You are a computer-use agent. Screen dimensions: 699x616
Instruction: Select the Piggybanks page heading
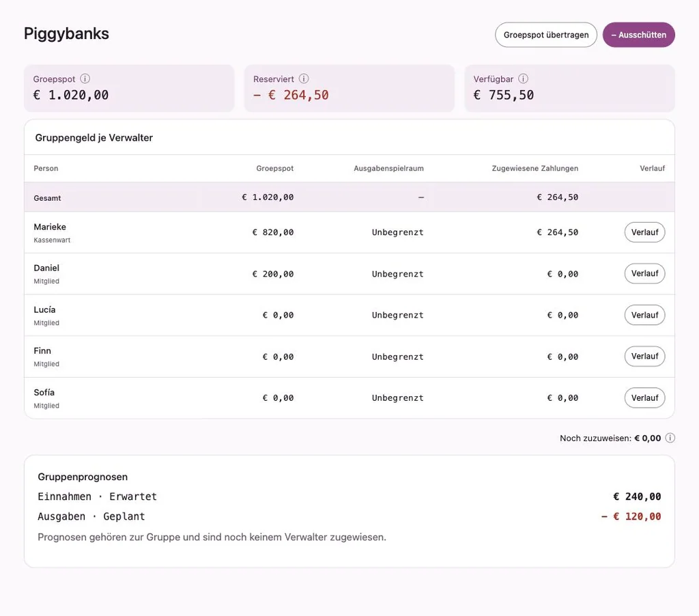(x=66, y=34)
